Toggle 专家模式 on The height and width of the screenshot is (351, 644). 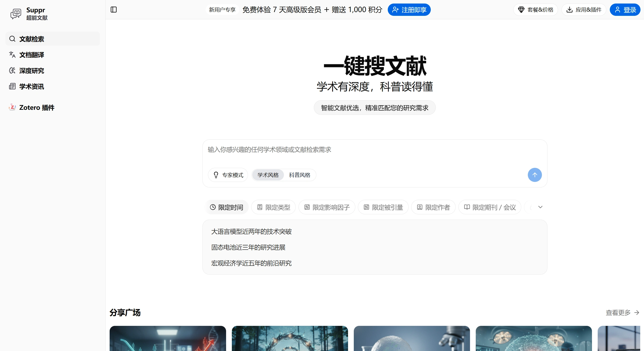pos(228,175)
